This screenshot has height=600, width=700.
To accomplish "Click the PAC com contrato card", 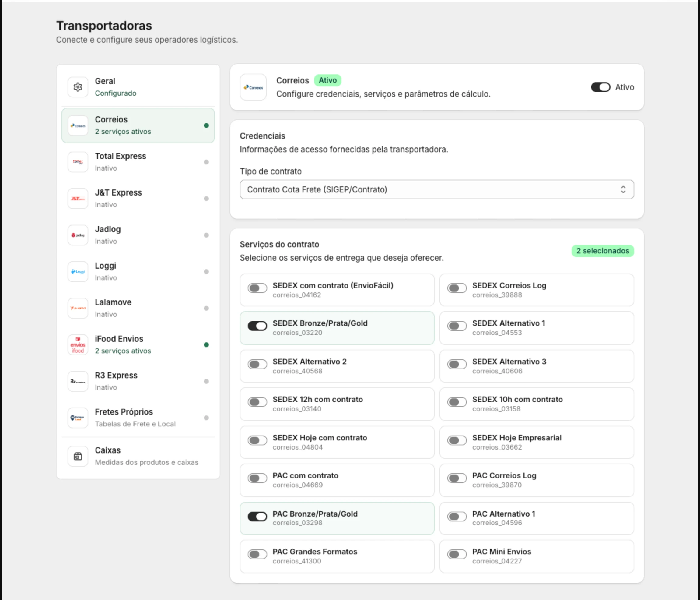I will point(337,480).
